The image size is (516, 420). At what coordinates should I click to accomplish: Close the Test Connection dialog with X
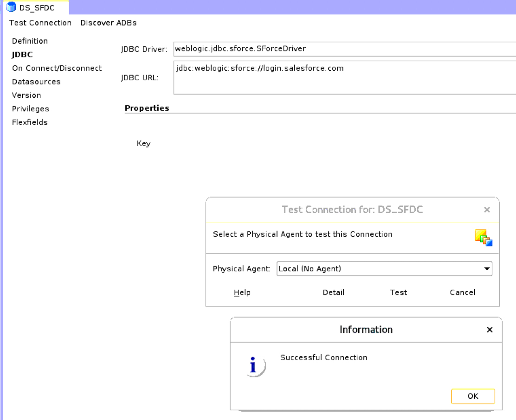point(487,210)
